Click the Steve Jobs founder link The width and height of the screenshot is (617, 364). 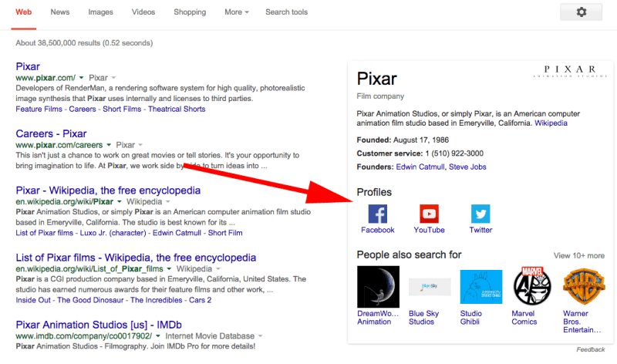[467, 167]
